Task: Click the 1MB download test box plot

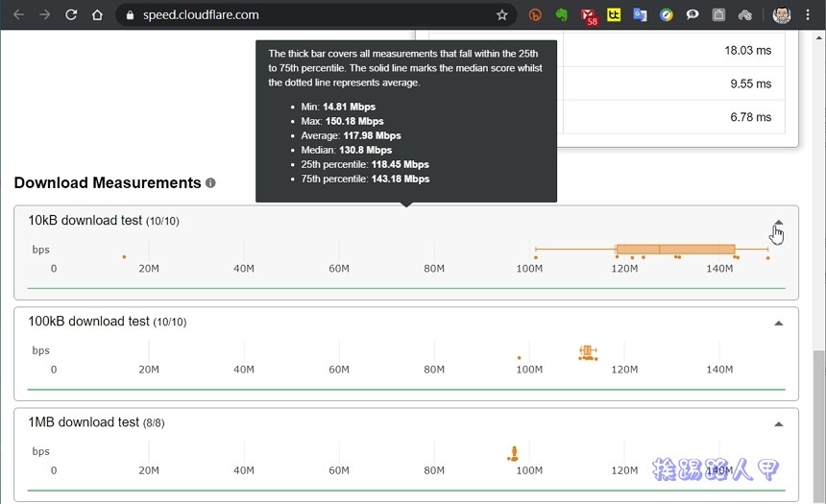Action: 514,451
